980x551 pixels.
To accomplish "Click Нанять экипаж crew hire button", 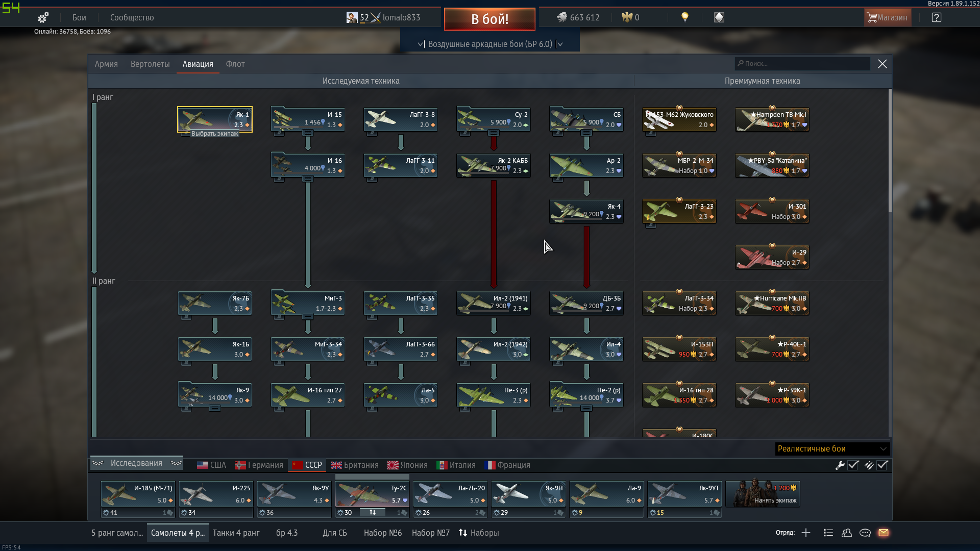I will pyautogui.click(x=763, y=494).
